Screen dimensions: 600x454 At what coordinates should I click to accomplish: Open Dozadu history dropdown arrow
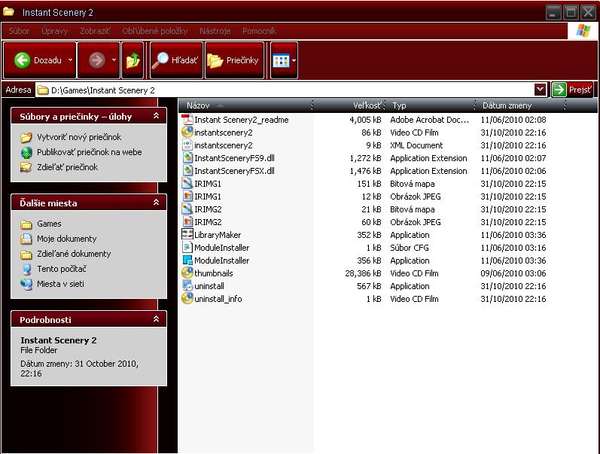click(x=70, y=60)
